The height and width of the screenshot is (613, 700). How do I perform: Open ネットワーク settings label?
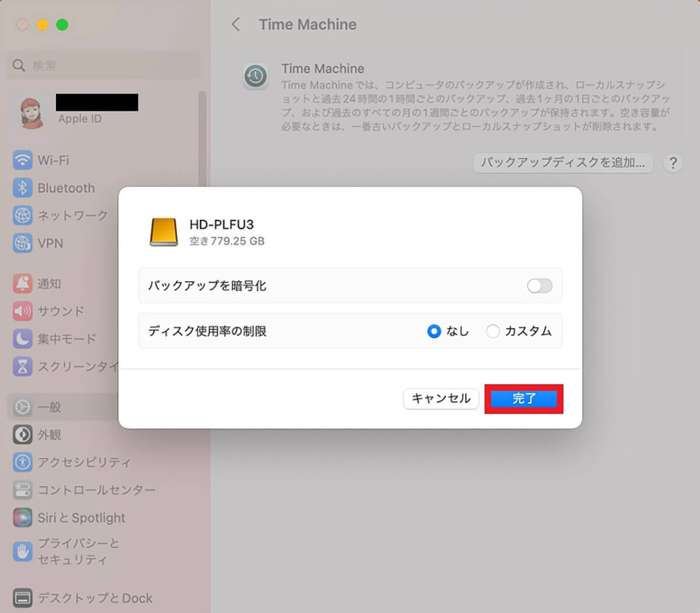[72, 215]
